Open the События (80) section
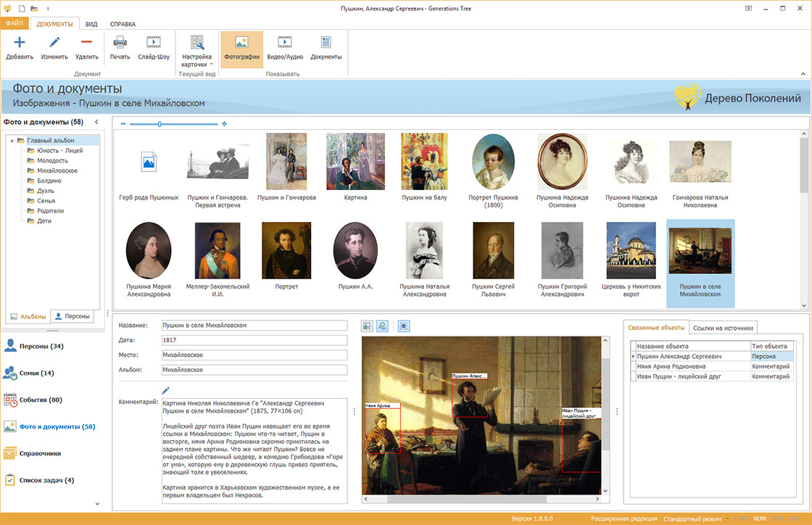The width and height of the screenshot is (812, 525). 41,400
